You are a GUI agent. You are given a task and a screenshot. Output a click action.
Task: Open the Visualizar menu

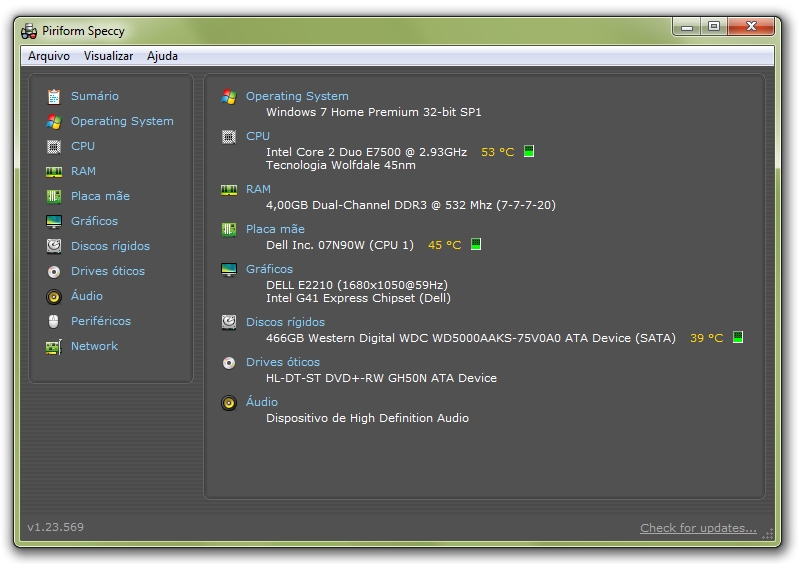[108, 56]
